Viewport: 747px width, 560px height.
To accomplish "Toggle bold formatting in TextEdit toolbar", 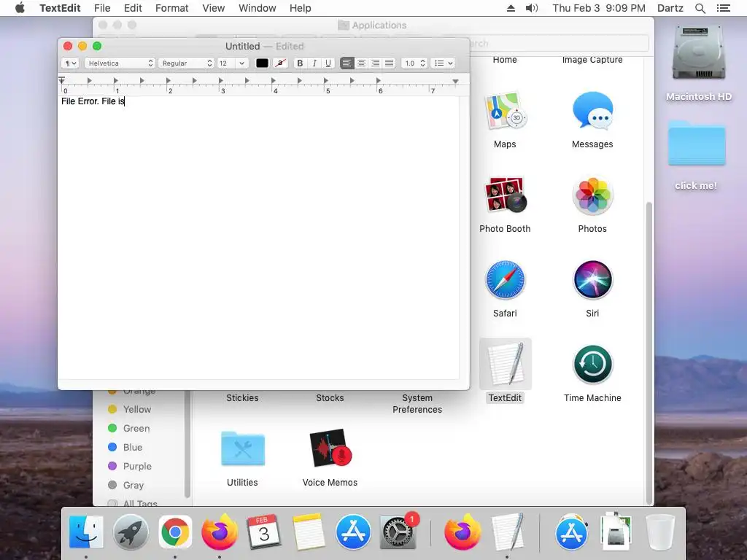I will coord(300,63).
